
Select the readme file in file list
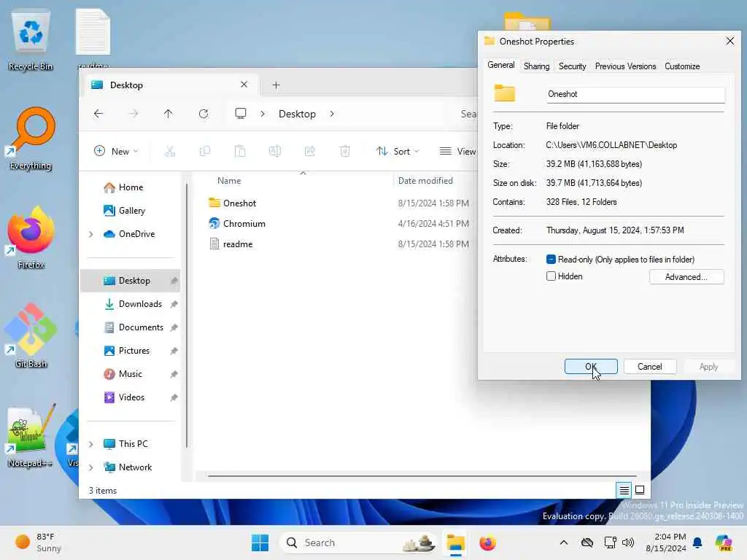pyautogui.click(x=238, y=244)
